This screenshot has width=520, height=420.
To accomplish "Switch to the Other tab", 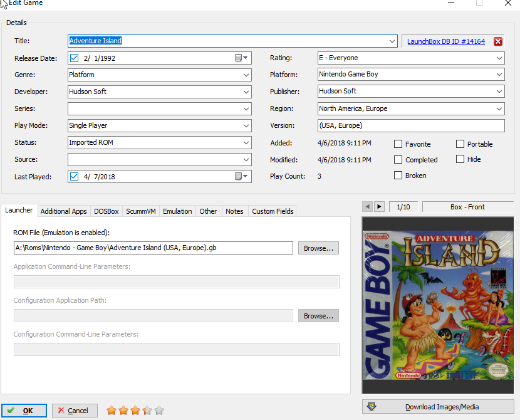I will click(208, 211).
